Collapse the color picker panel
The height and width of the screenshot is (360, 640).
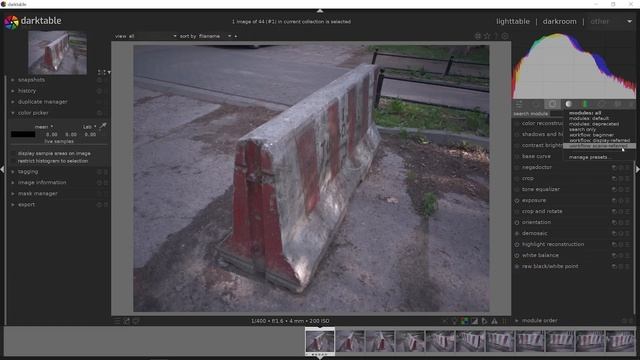click(x=13, y=113)
